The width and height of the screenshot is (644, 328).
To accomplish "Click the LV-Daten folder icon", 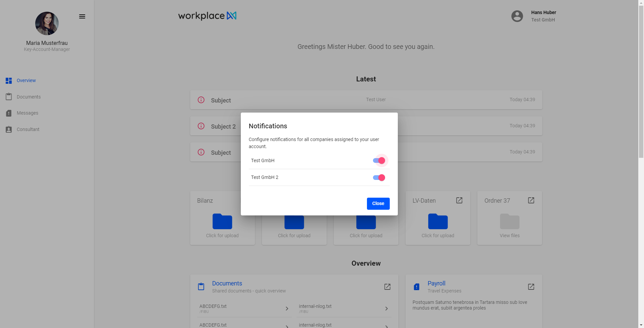I will click(438, 221).
